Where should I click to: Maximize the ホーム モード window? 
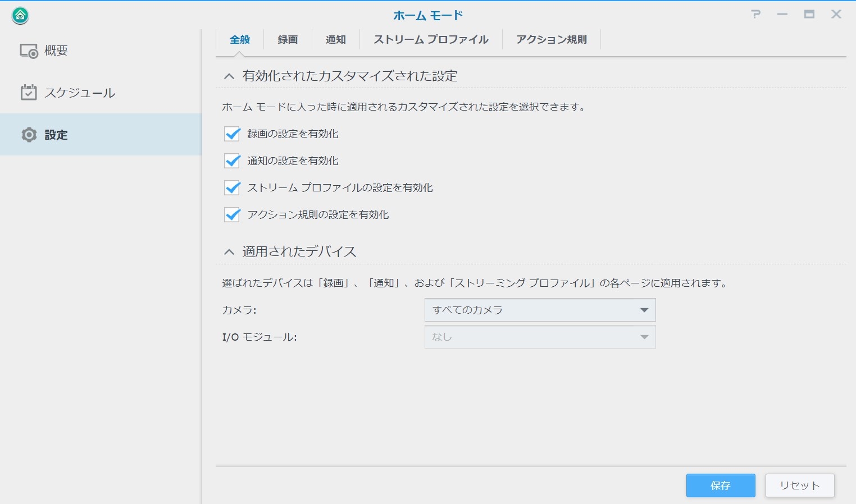[x=809, y=15]
